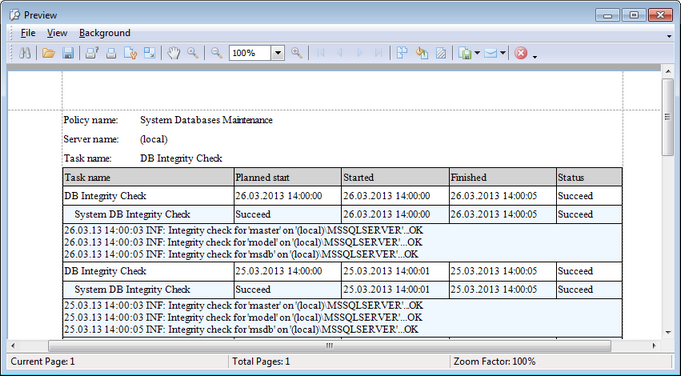
Task: Expand the Export Document dropdown arrow
Action: click(x=477, y=53)
